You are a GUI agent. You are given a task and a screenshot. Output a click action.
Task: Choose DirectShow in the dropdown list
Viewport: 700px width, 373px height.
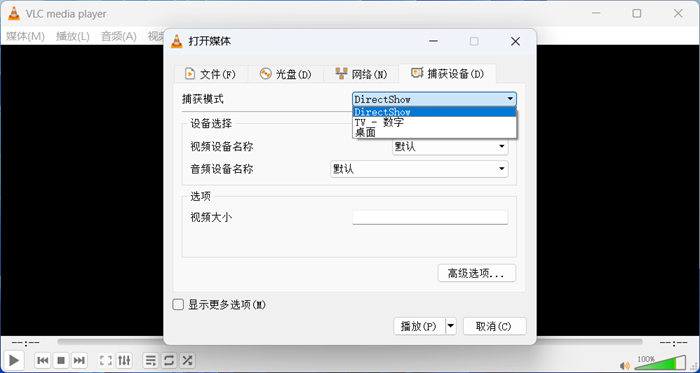[434, 112]
